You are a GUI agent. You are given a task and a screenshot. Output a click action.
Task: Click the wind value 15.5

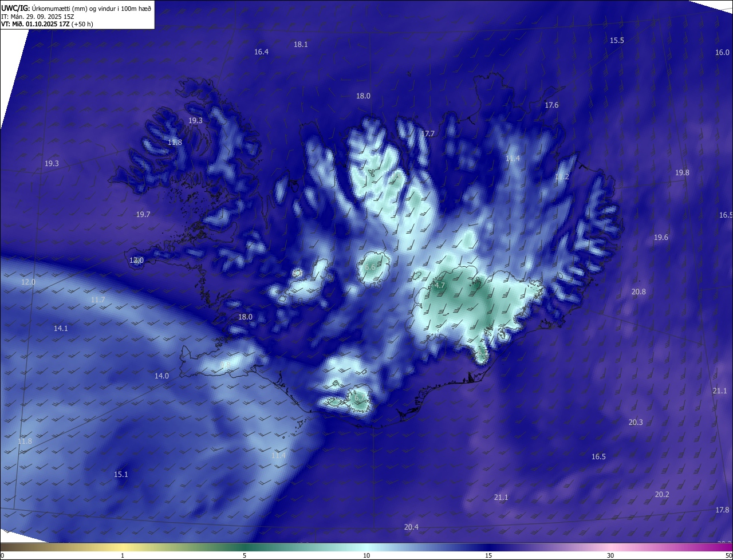coord(617,40)
